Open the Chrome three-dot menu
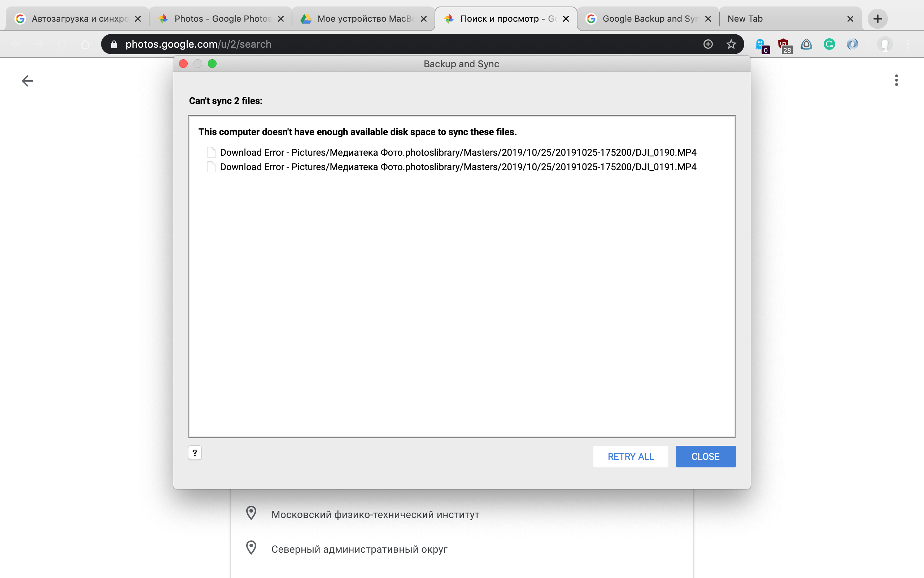The height and width of the screenshot is (578, 924). click(x=908, y=44)
